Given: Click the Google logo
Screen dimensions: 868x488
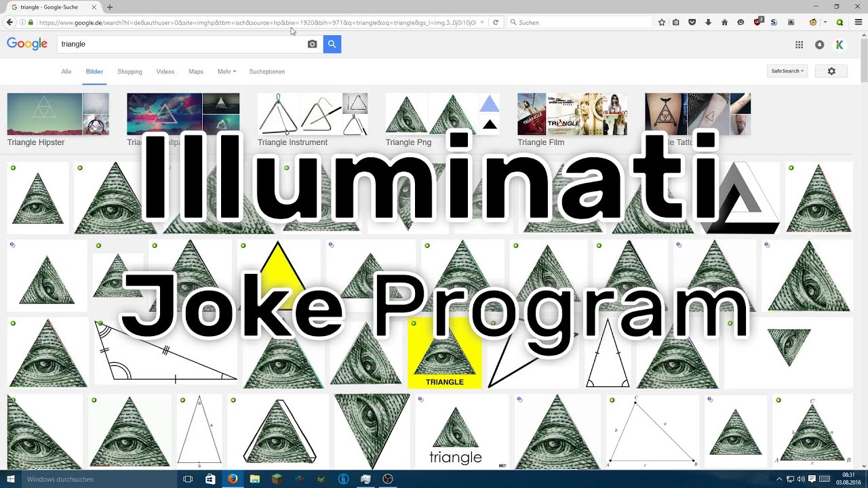Looking at the screenshot, I should [x=27, y=44].
